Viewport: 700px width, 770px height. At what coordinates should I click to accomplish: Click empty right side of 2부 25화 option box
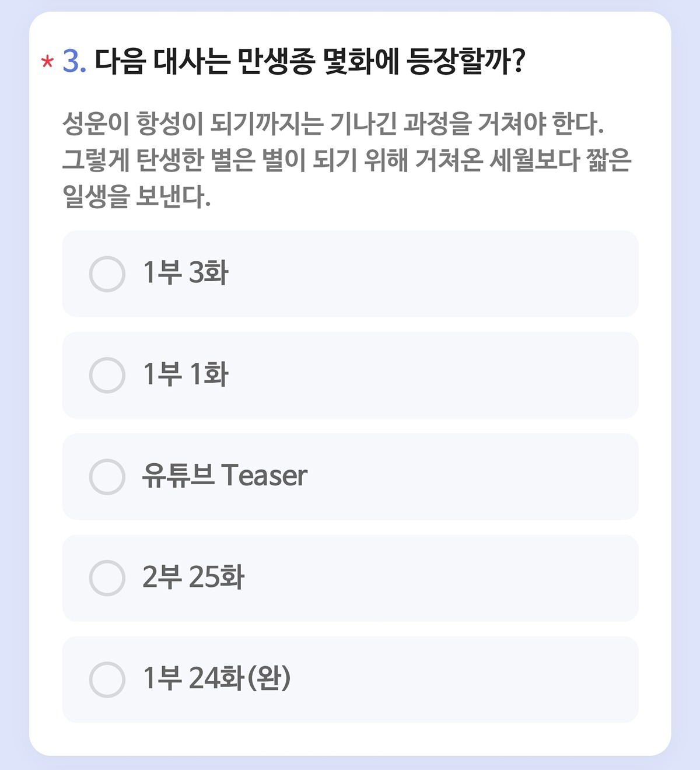coord(496,578)
